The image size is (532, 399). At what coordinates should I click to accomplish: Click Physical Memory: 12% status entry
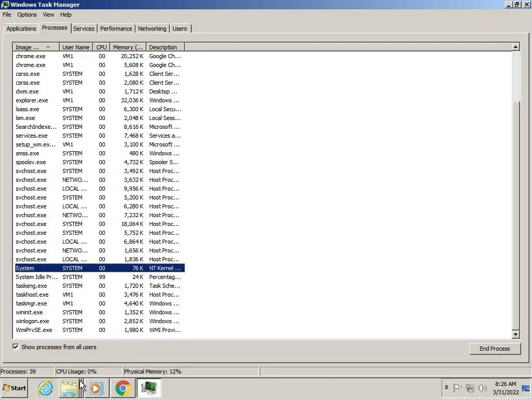(191, 371)
